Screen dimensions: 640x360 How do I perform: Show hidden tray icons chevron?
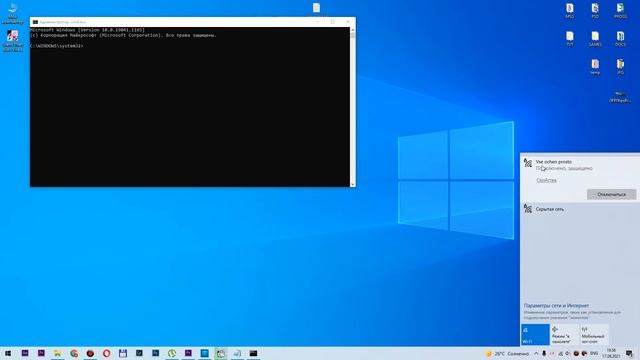(536, 353)
